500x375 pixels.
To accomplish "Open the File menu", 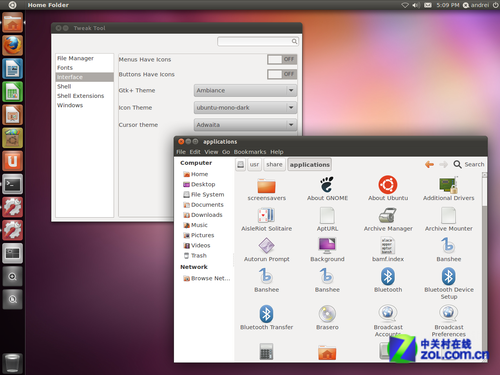I will point(181,152).
